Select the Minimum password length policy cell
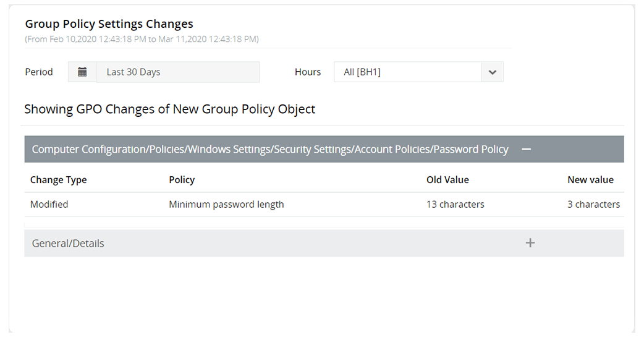Screen dimensions: 644x337 pos(226,204)
